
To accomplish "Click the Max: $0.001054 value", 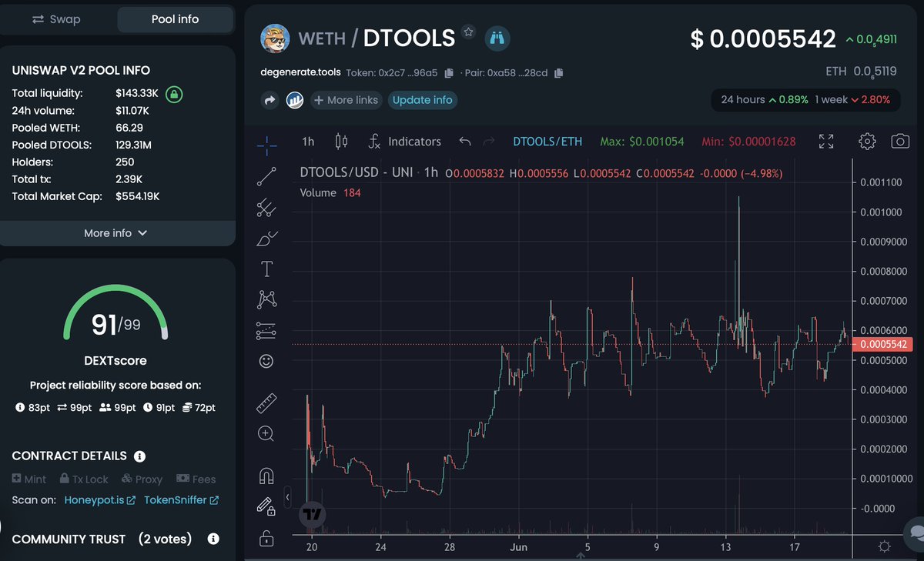I will tap(642, 142).
